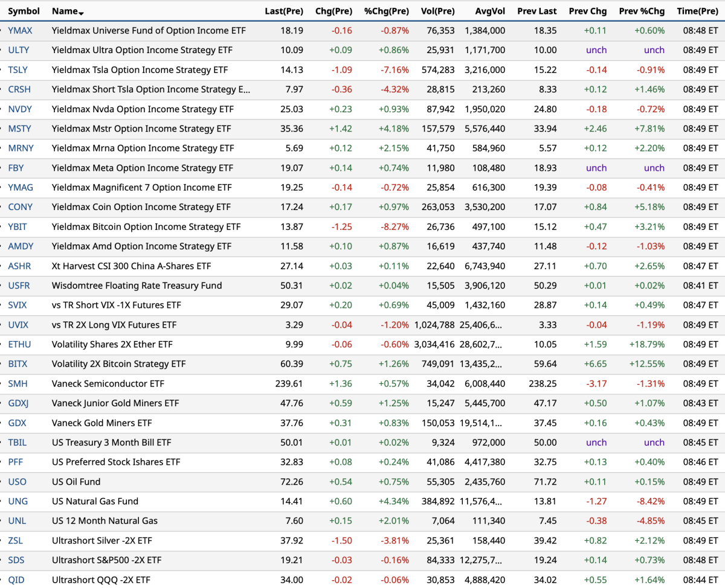Image resolution: width=725 pixels, height=588 pixels.
Task: Sort by Time(Pre) column header
Action: click(697, 11)
